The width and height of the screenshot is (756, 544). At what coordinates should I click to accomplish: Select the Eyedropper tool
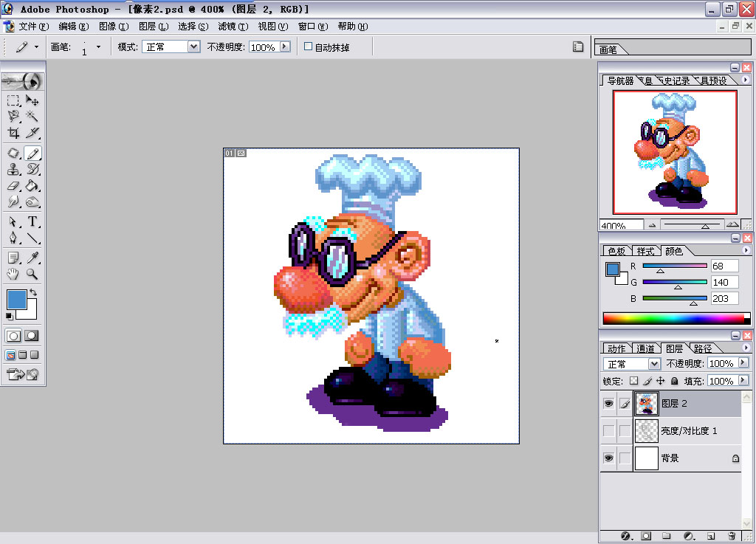32,258
